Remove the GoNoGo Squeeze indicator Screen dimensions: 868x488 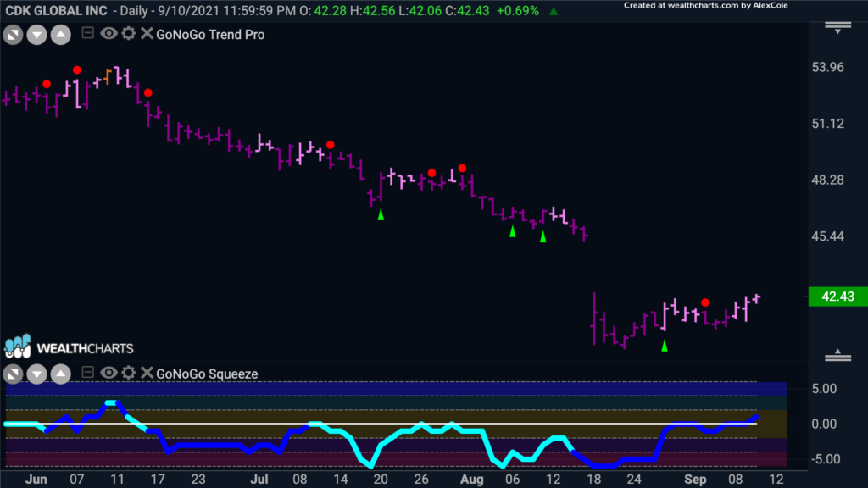coord(147,373)
